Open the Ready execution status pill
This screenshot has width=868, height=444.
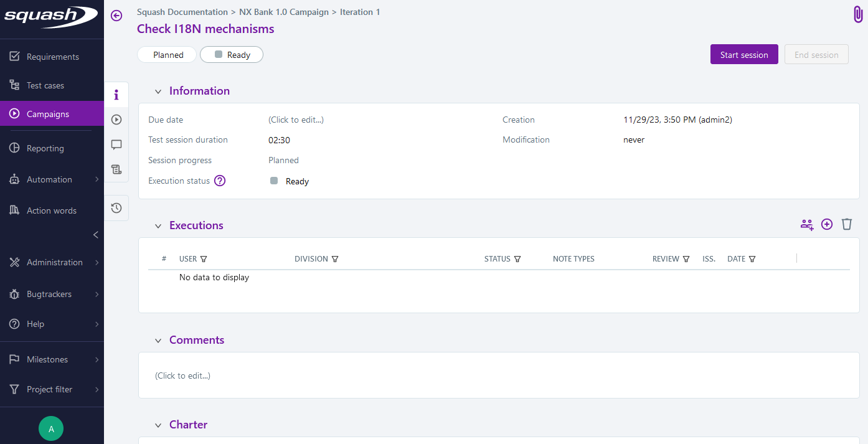[232, 55]
